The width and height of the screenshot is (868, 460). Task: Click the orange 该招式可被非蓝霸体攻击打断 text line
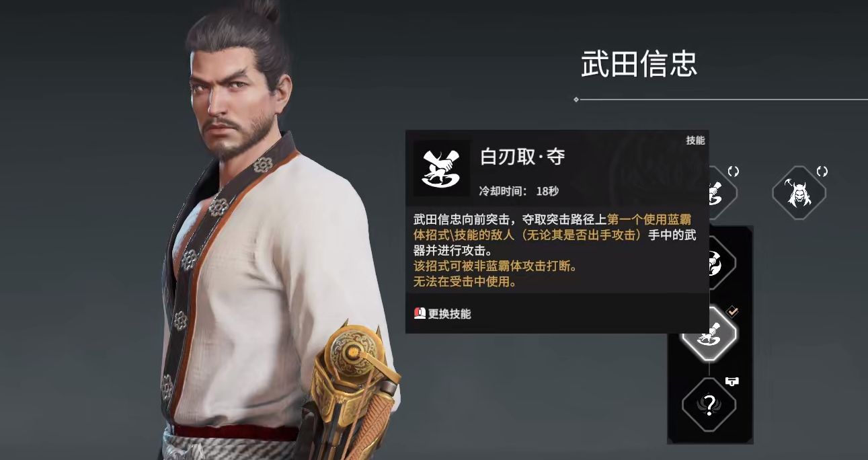pos(496,266)
